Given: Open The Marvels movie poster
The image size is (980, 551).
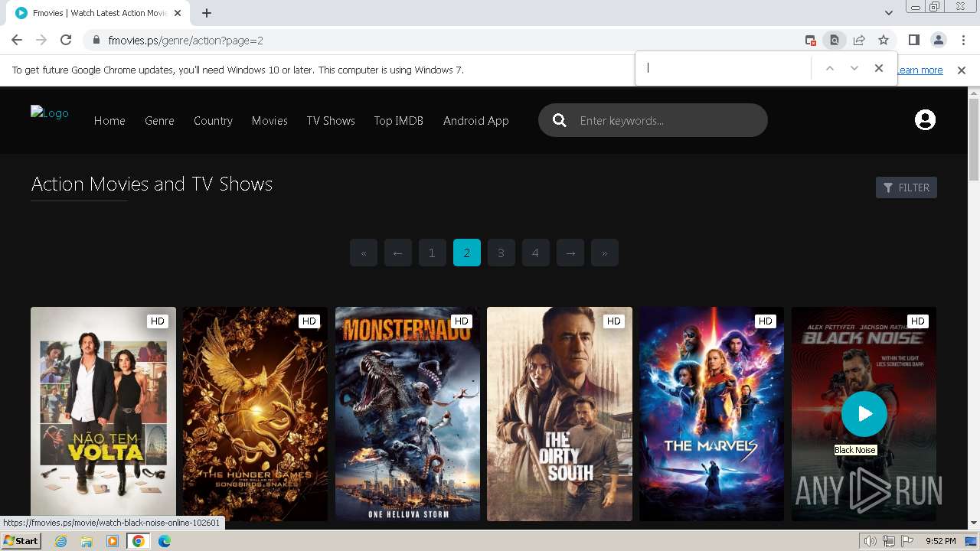Looking at the screenshot, I should (x=711, y=414).
